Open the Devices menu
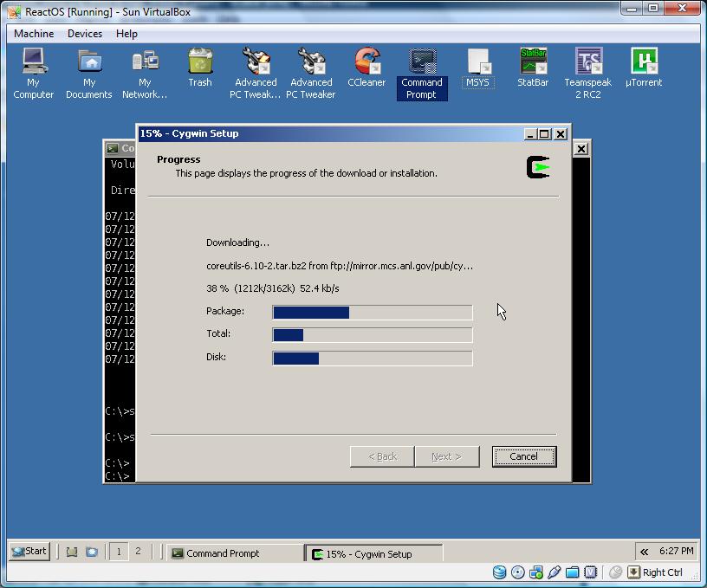Image resolution: width=707 pixels, height=588 pixels. click(x=85, y=34)
